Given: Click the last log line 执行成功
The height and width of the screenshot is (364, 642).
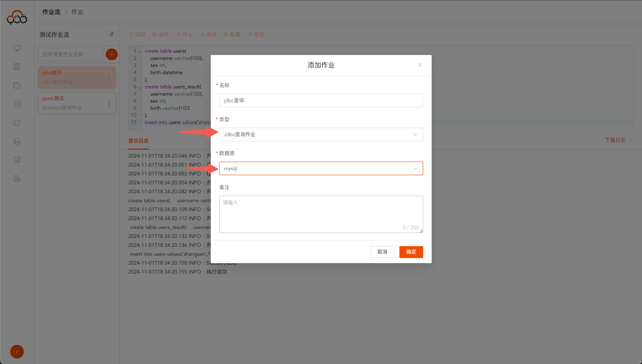Looking at the screenshot, I should (178, 272).
